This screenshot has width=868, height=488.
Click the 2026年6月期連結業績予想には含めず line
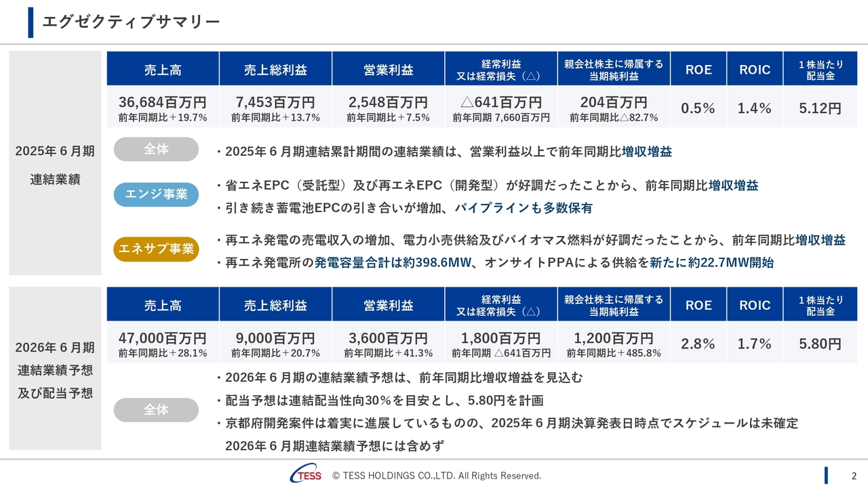[x=335, y=446]
